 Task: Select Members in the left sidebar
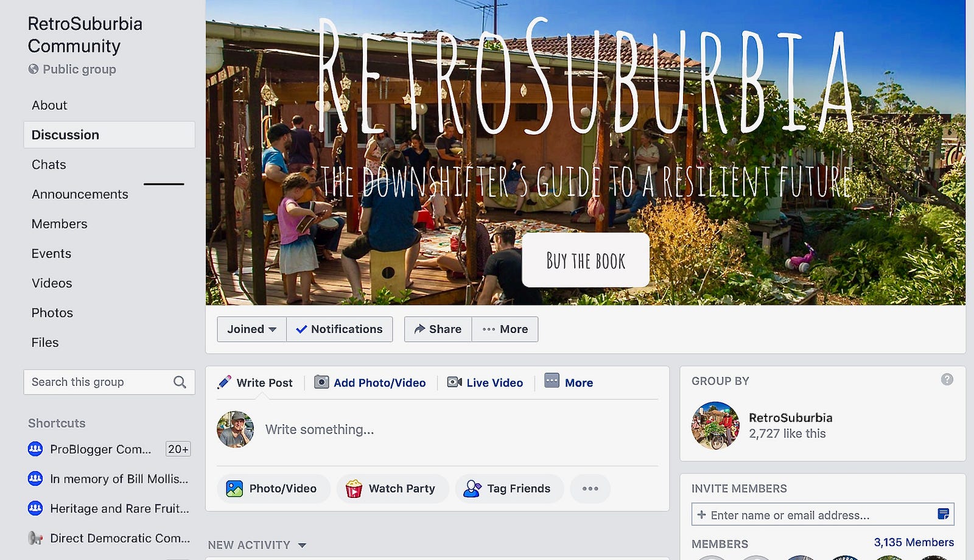[60, 224]
